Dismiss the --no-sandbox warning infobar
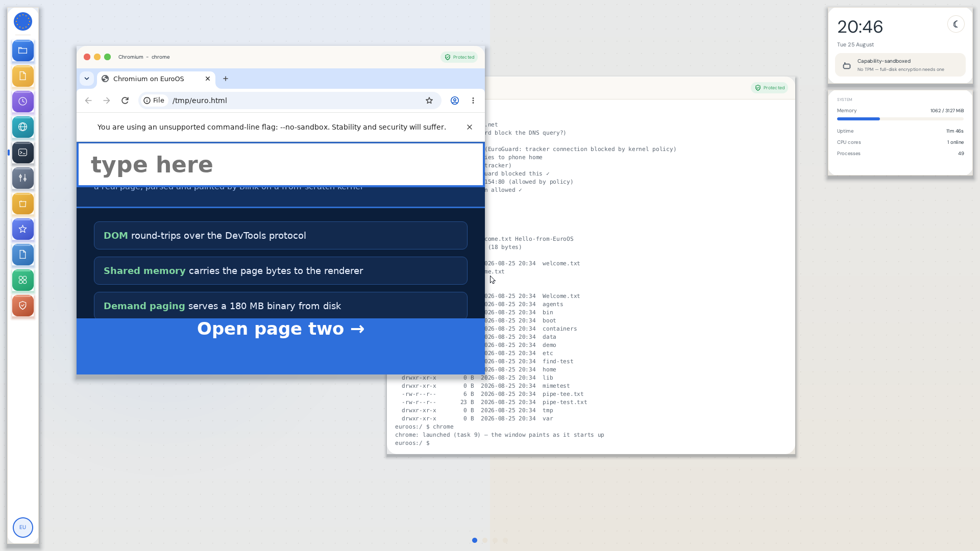The image size is (980, 551). tap(470, 127)
